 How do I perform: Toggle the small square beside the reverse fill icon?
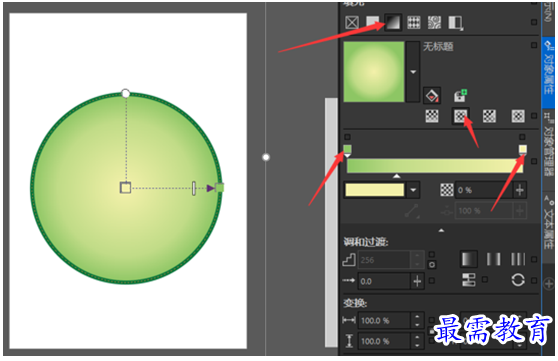tap(484, 279)
